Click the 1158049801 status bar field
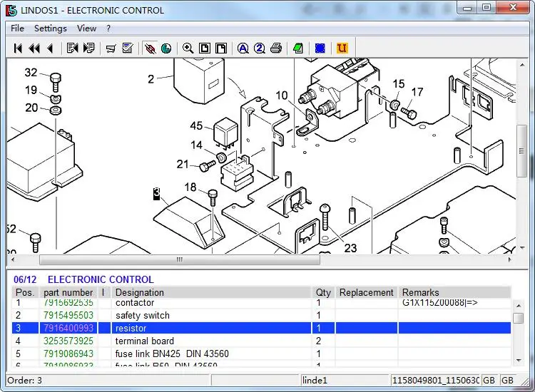 (x=435, y=380)
